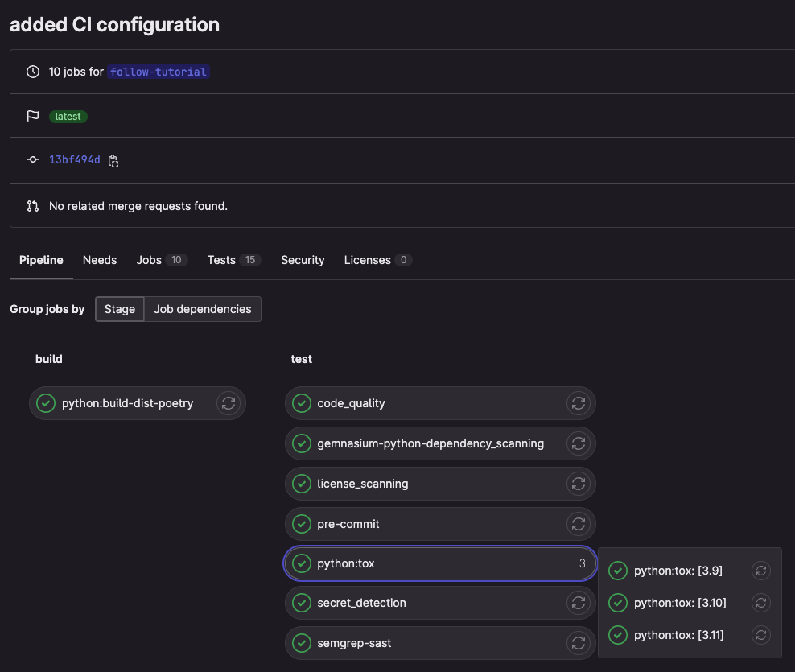Group jobs by Stage

click(120, 309)
